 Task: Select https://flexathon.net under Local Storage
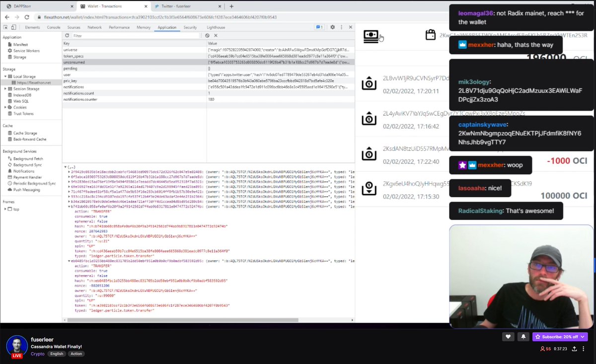34,82
